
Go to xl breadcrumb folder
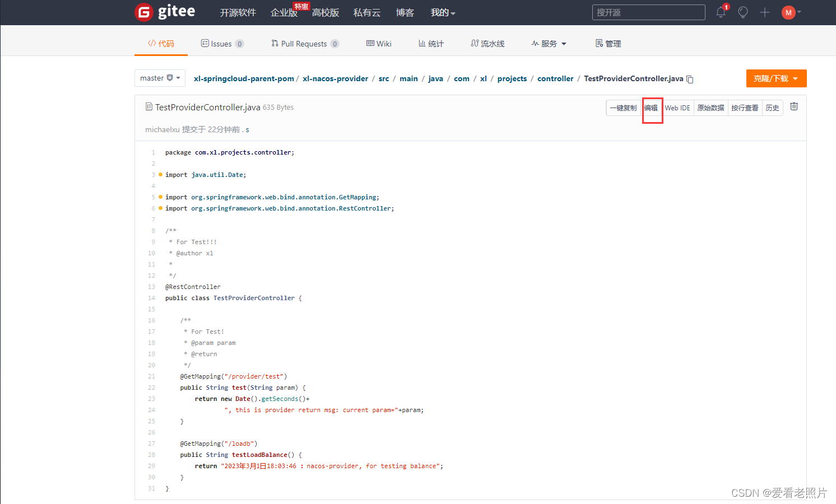[484, 78]
